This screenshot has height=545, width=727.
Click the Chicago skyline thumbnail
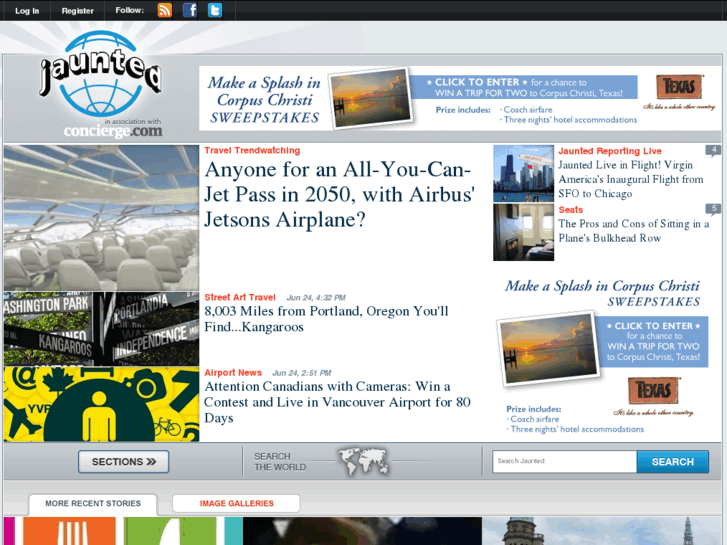click(x=523, y=173)
